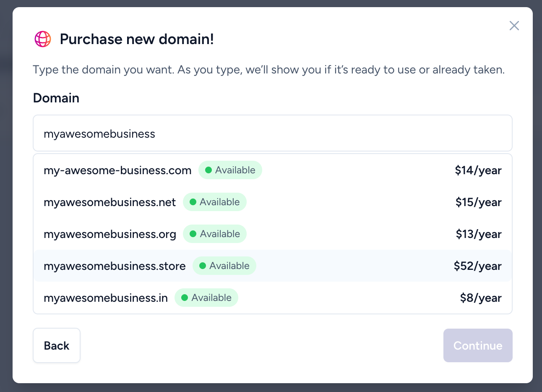Click the Available badge for the .store domain
542x392 pixels.
click(224, 266)
